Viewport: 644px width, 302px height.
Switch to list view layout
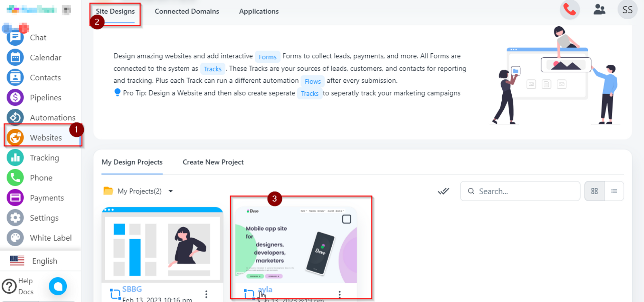[x=614, y=191]
